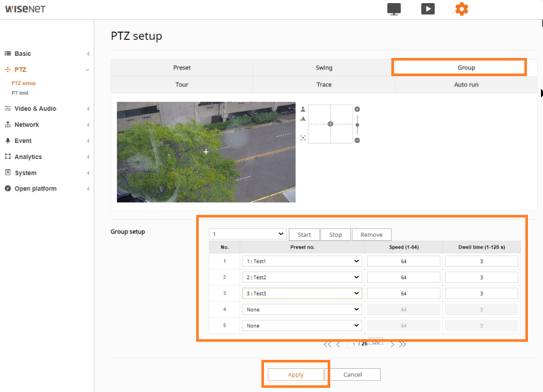Viewport: 543px width, 392px height.
Task: Click the Video & Audio sliders icon
Action: click(8, 108)
